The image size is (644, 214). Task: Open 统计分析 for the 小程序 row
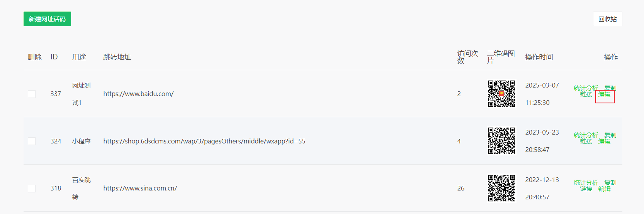point(586,135)
